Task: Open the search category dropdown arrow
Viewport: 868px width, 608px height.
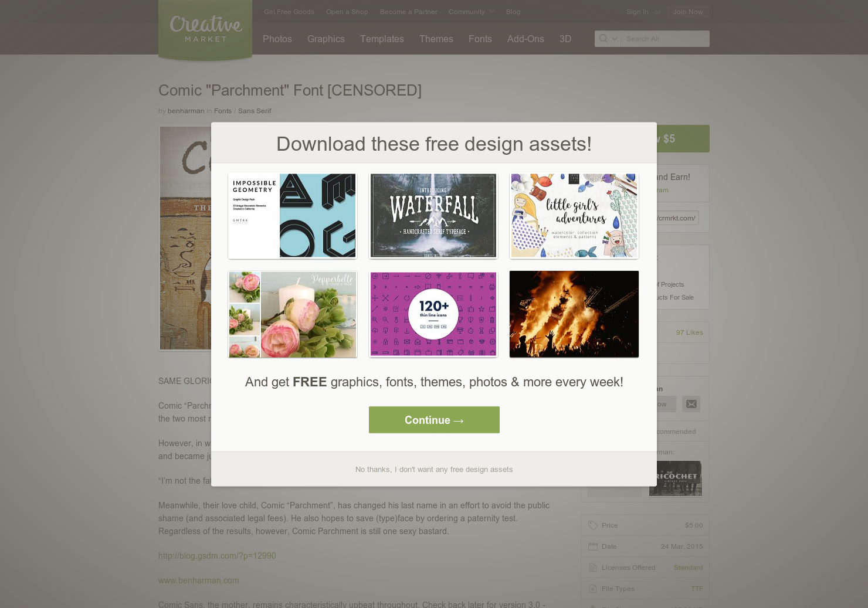Action: (x=615, y=39)
